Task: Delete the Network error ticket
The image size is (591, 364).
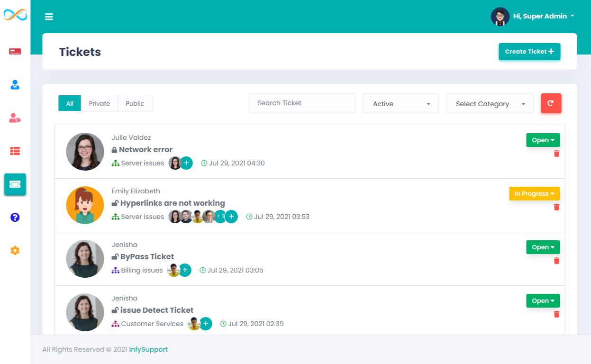Action: click(x=556, y=153)
